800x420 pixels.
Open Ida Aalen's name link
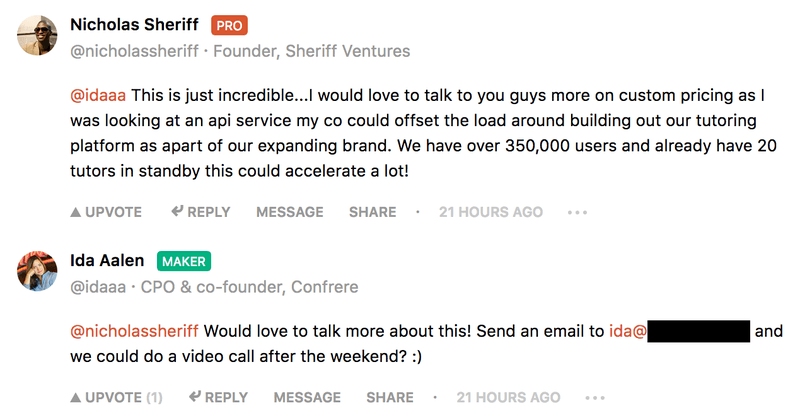coord(109,261)
